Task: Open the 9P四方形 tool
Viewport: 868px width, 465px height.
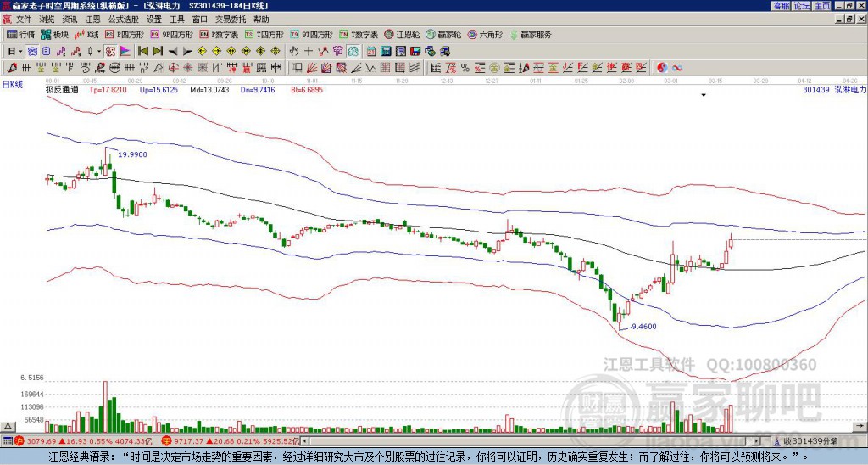Action: click(171, 34)
